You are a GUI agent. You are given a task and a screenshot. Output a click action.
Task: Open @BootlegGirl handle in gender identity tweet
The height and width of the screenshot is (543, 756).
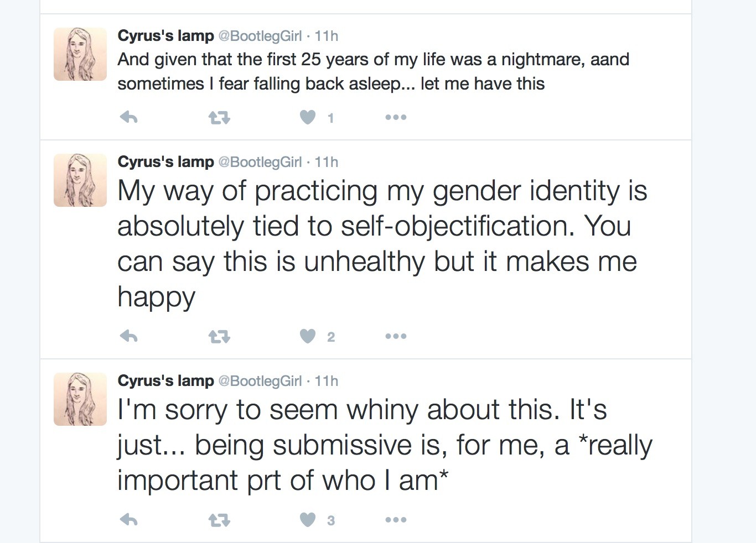(x=260, y=162)
